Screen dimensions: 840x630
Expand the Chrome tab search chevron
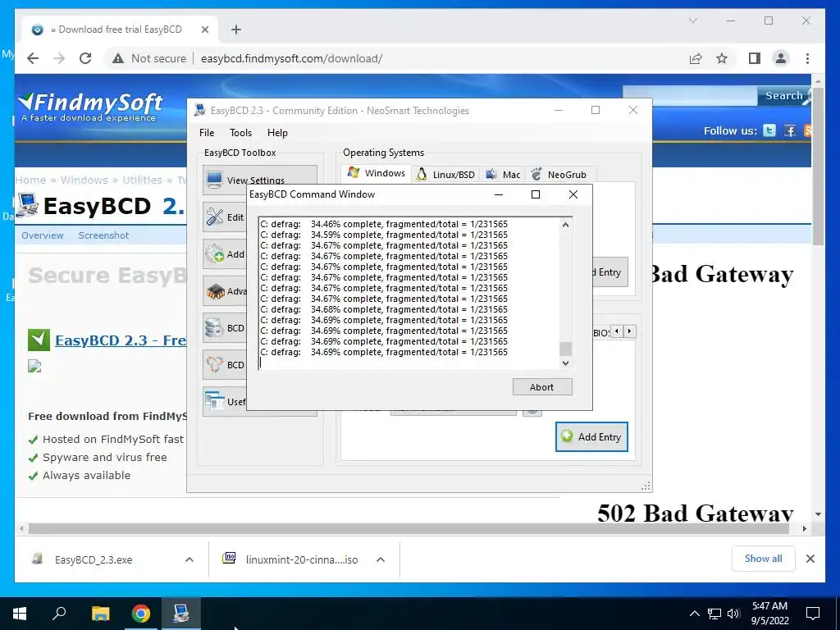pyautogui.click(x=692, y=21)
